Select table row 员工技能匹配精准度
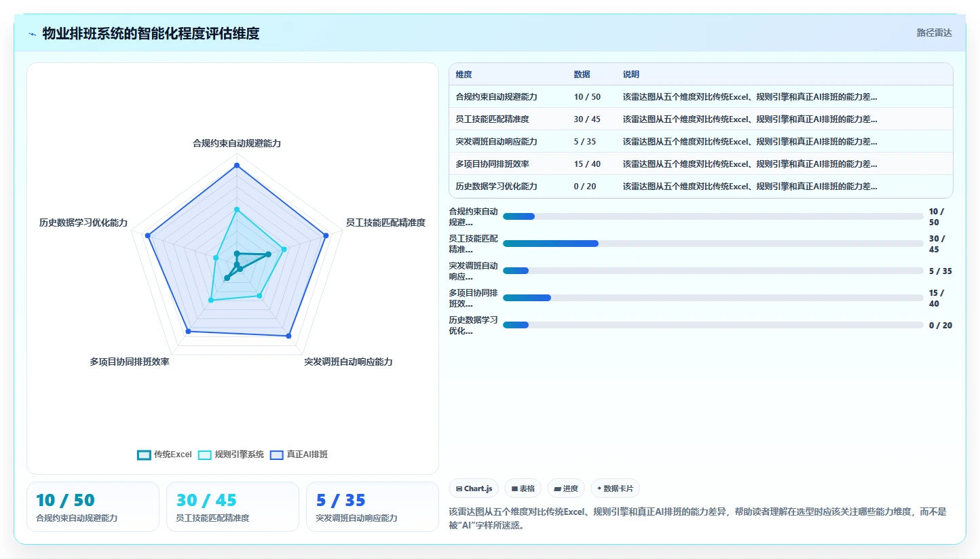The image size is (980, 559). coord(701,119)
